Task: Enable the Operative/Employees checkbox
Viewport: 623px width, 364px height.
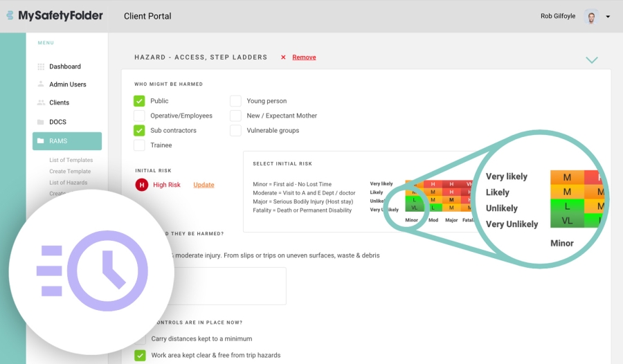Action: 139,116
